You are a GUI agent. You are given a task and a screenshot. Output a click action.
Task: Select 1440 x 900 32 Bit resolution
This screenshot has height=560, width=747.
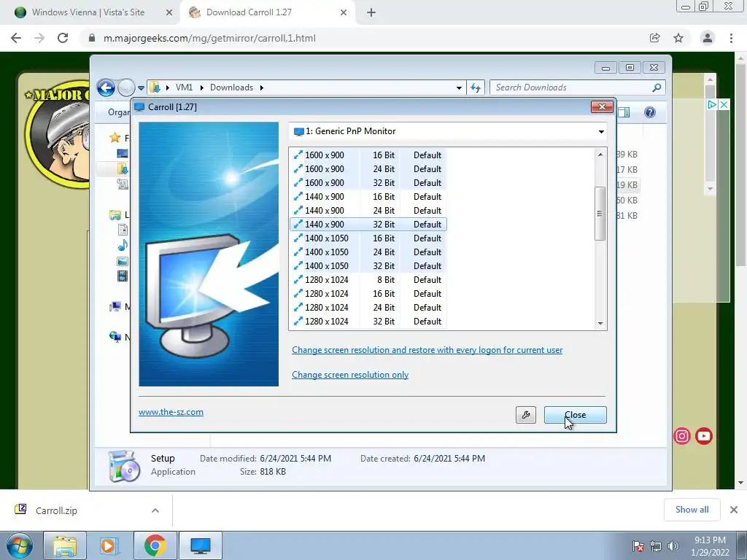coord(368,225)
